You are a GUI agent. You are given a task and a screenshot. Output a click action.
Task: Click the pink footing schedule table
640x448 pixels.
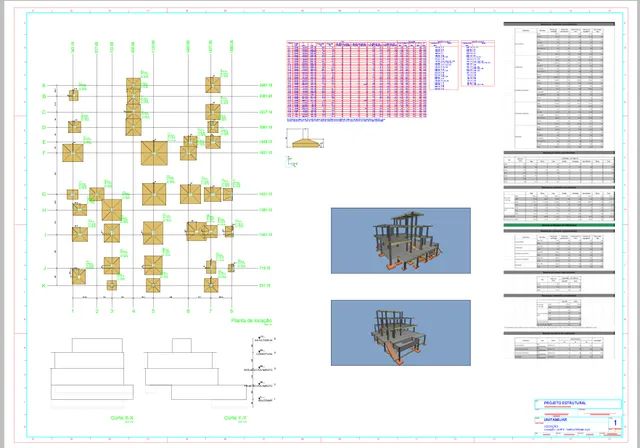click(356, 79)
